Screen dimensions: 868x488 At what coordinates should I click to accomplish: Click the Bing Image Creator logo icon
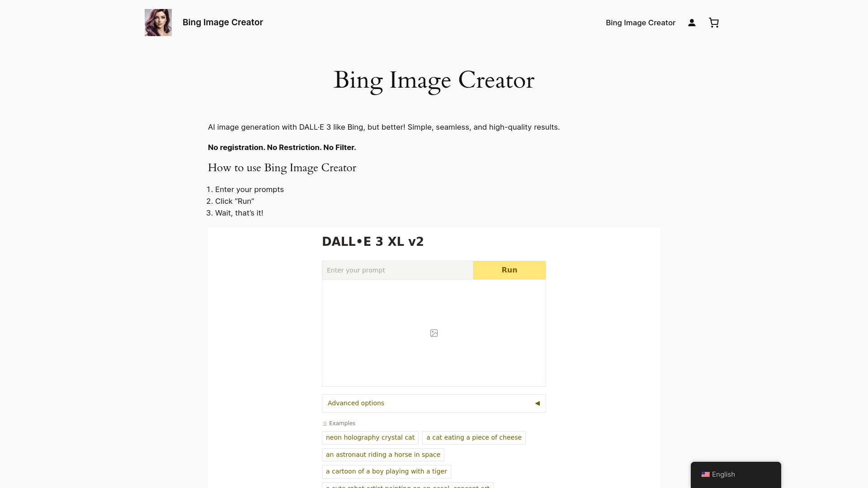pyautogui.click(x=158, y=22)
